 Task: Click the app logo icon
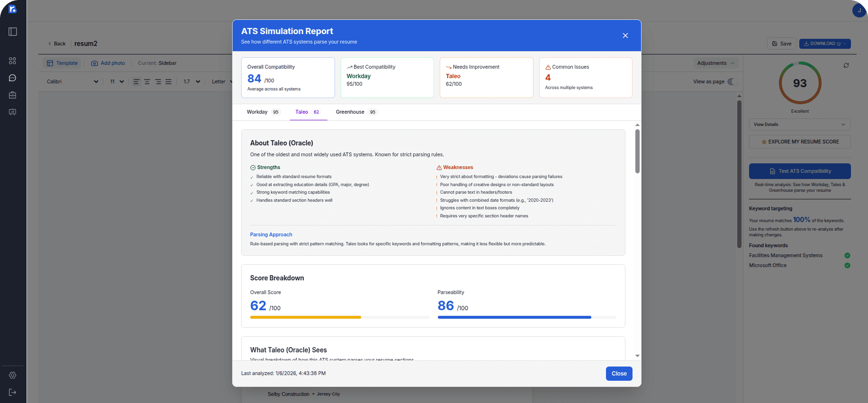click(x=13, y=9)
